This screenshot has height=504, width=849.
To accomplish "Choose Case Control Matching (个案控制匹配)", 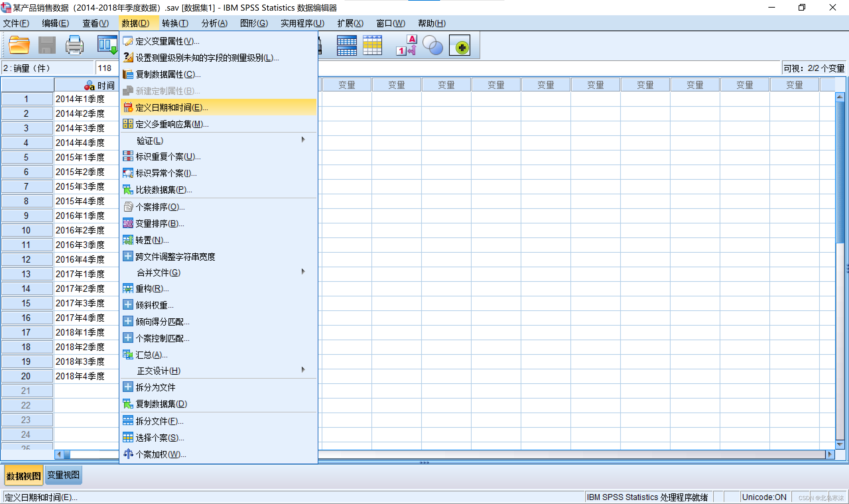I will pos(219,338).
